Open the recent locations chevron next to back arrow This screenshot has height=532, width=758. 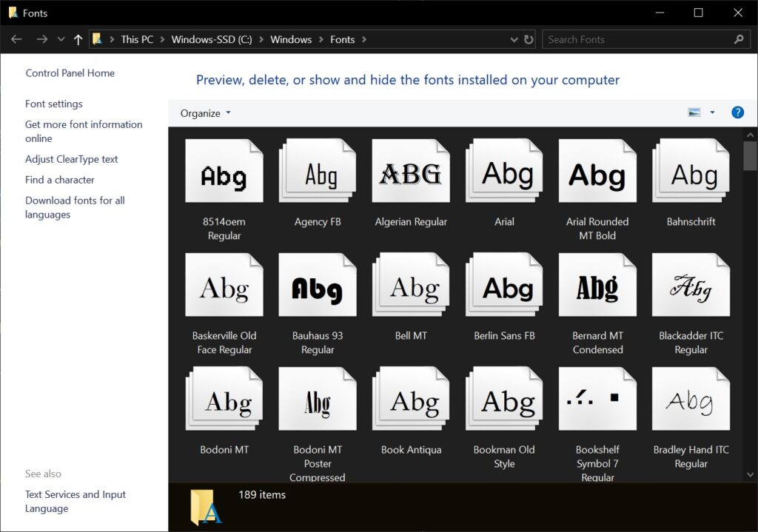(x=61, y=39)
